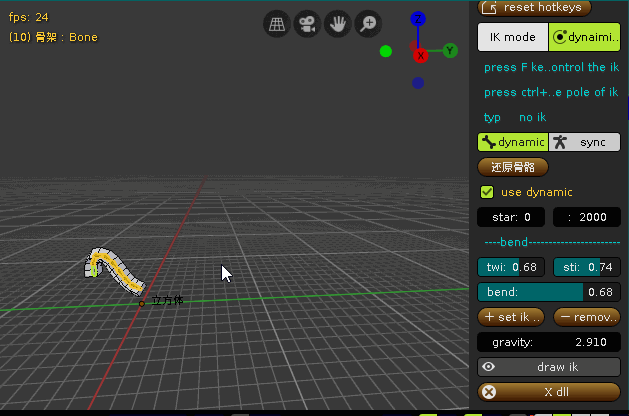Click the blue Z axis gizmo handle

tap(418, 19)
